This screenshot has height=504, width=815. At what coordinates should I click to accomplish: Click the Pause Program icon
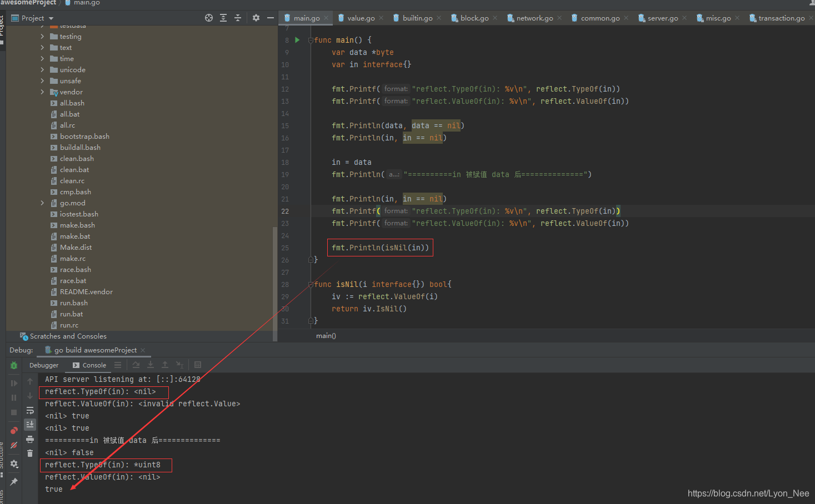(x=14, y=397)
